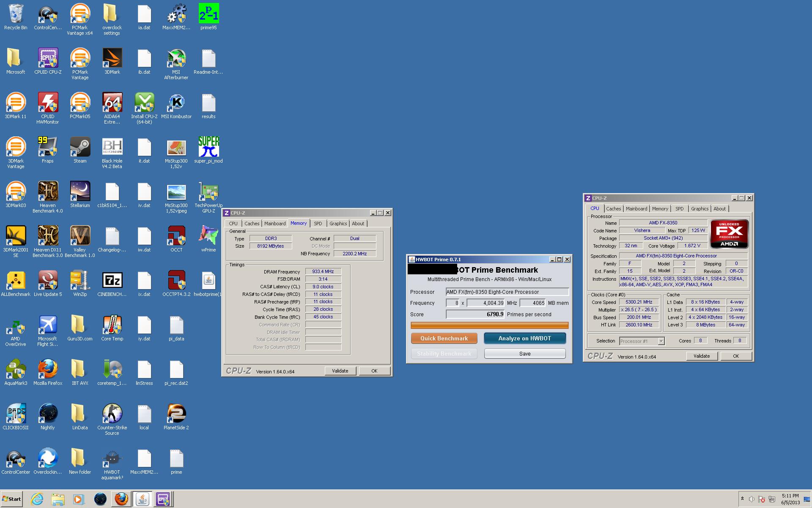Click Save in HWBOT Prime
812x508 pixels.
pyautogui.click(x=525, y=353)
